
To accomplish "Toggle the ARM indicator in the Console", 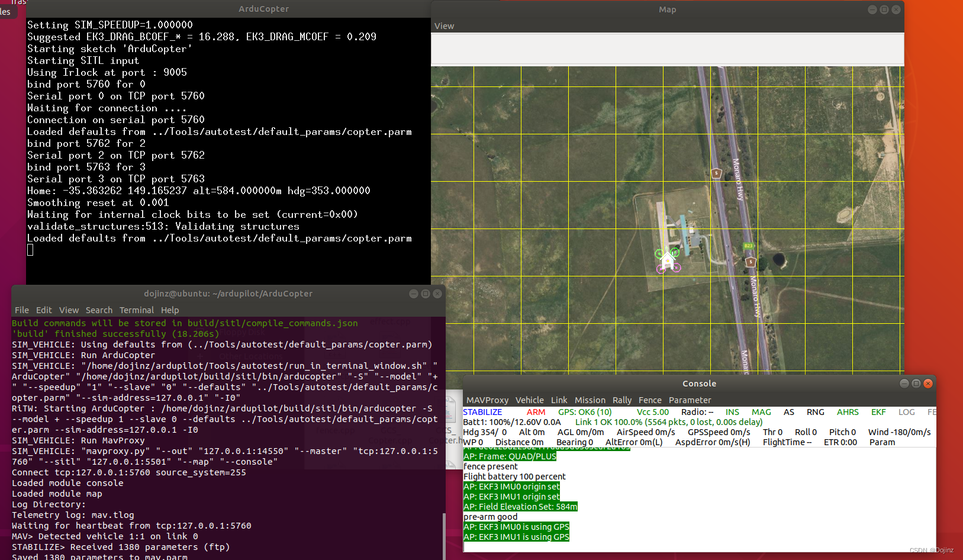I will coord(536,411).
